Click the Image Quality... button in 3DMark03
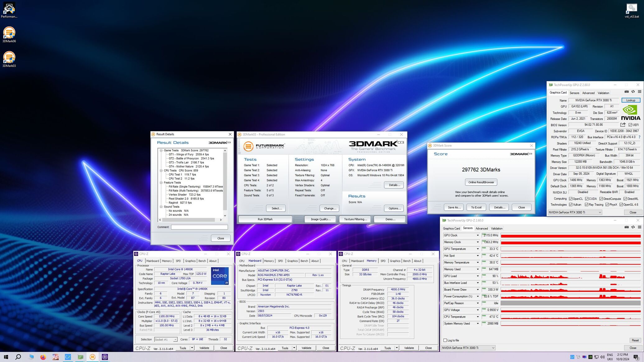 (x=321, y=219)
